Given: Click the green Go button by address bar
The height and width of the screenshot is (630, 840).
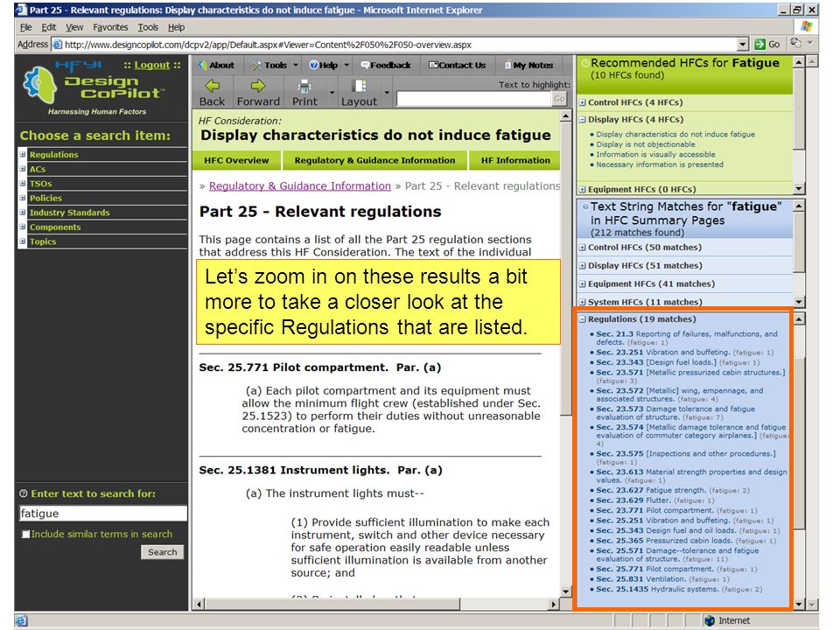Looking at the screenshot, I should click(x=767, y=44).
